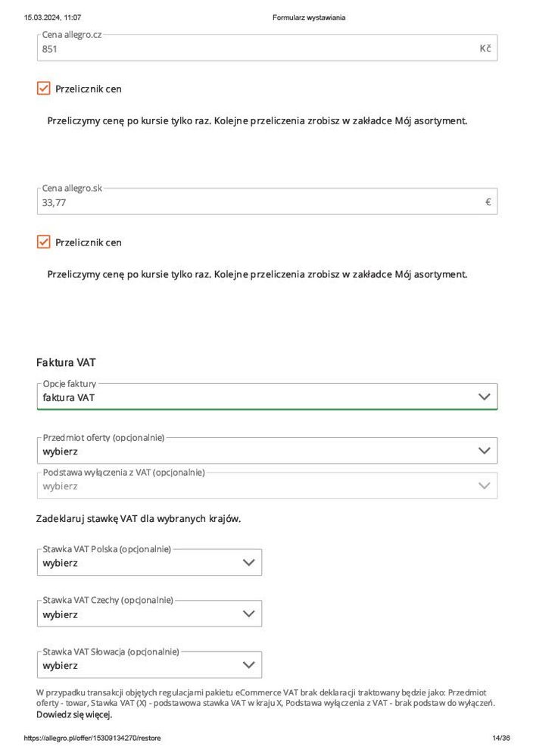Open Przedmiot oferty dropdown

[257, 451]
